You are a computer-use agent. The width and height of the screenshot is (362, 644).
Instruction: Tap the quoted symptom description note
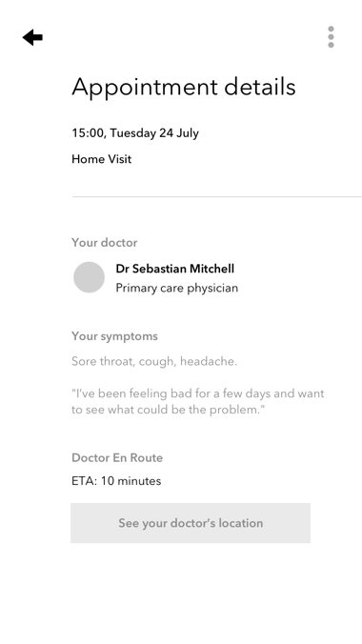(x=198, y=401)
